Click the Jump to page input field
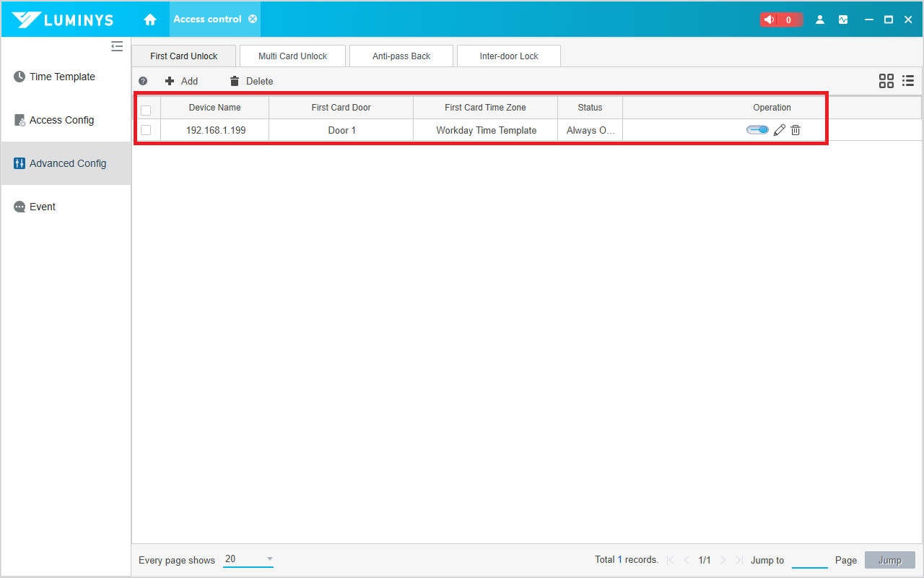Viewport: 924px width, 578px height. point(809,560)
